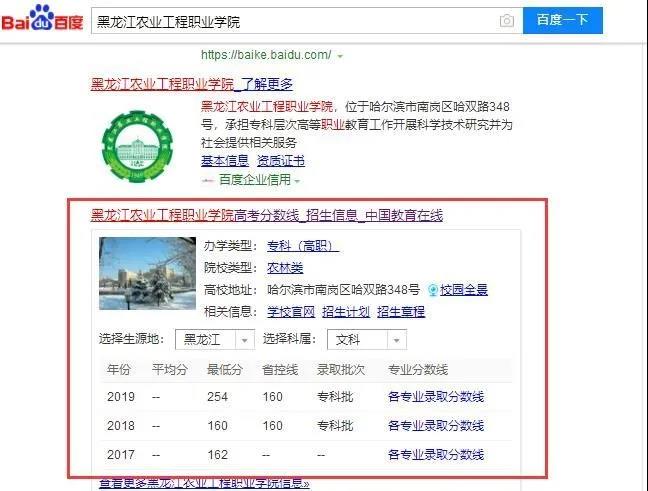648x491 pixels.
Task: Open 招生章程 link
Action: point(401,312)
